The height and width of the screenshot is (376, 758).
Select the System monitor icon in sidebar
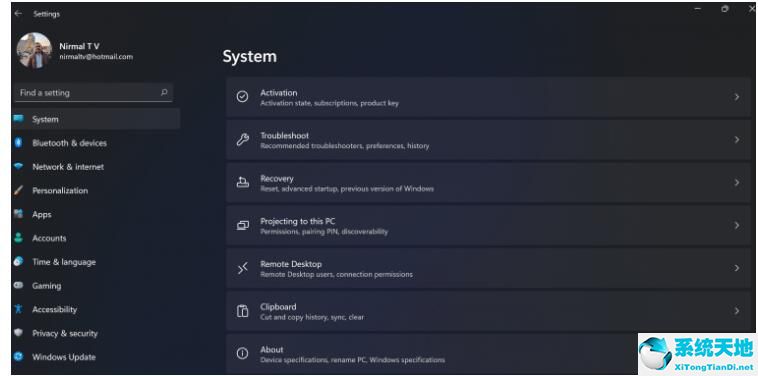[18, 119]
